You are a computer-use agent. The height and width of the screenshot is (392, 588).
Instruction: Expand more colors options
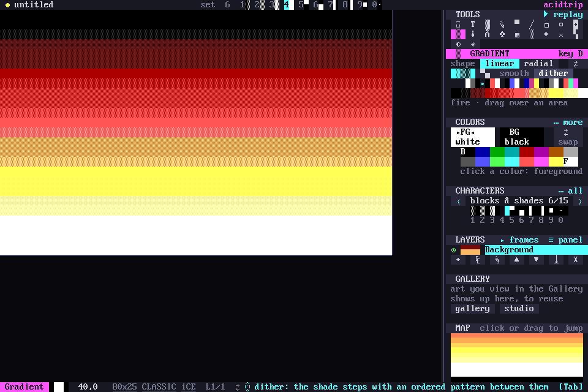(x=568, y=123)
